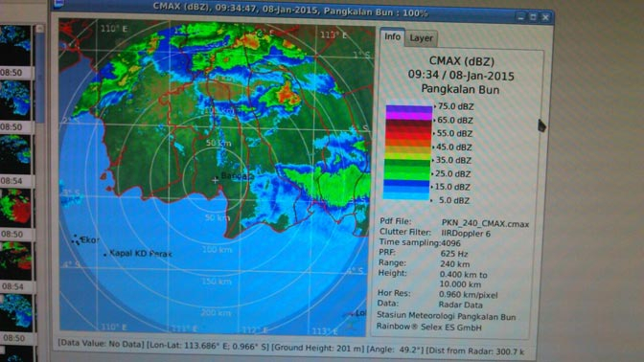Click the purple 75.0 dBZ legend color
Image resolution: width=644 pixels, height=362 pixels.
pyautogui.click(x=408, y=111)
